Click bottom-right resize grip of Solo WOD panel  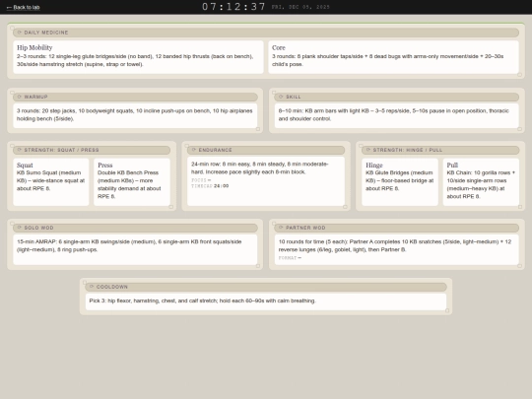tap(258, 266)
